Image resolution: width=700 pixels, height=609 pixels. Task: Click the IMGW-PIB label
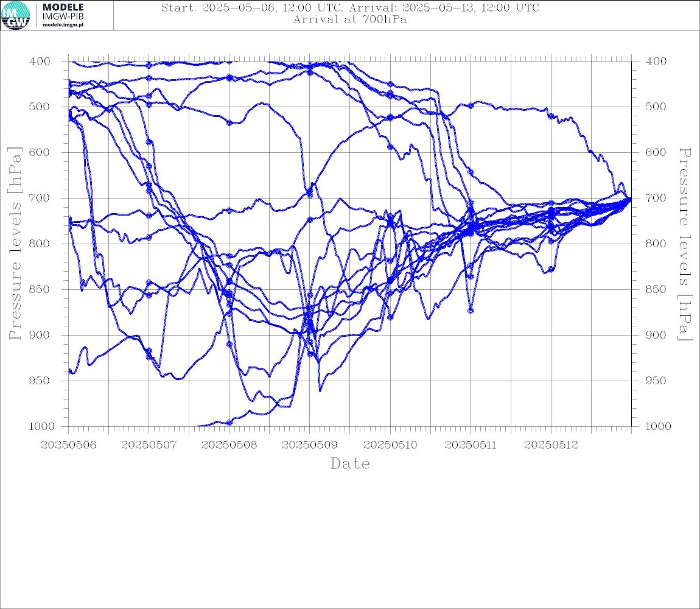63,16
